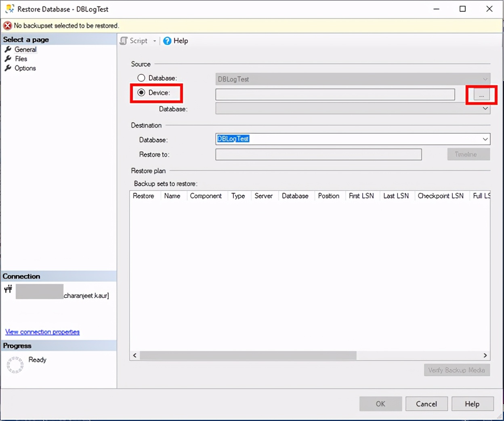Viewport: 504px width, 421px height.
Task: Click Verify Backup Media button
Action: click(457, 370)
